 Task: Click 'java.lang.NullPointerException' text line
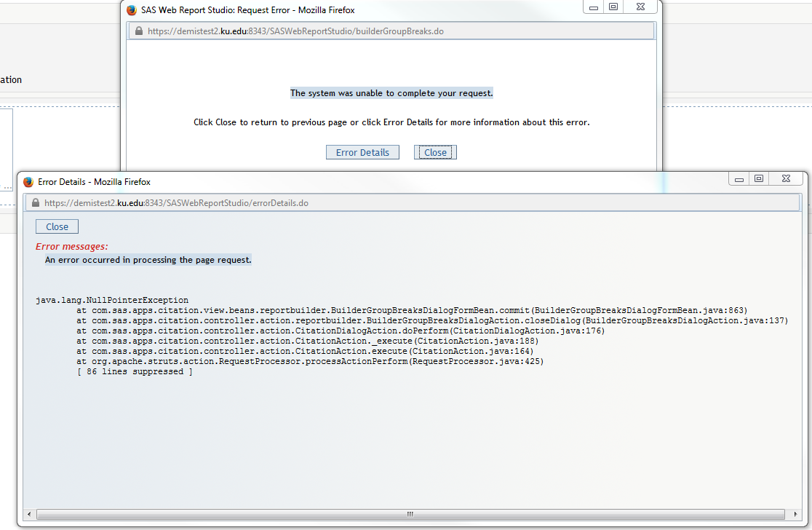click(x=112, y=300)
